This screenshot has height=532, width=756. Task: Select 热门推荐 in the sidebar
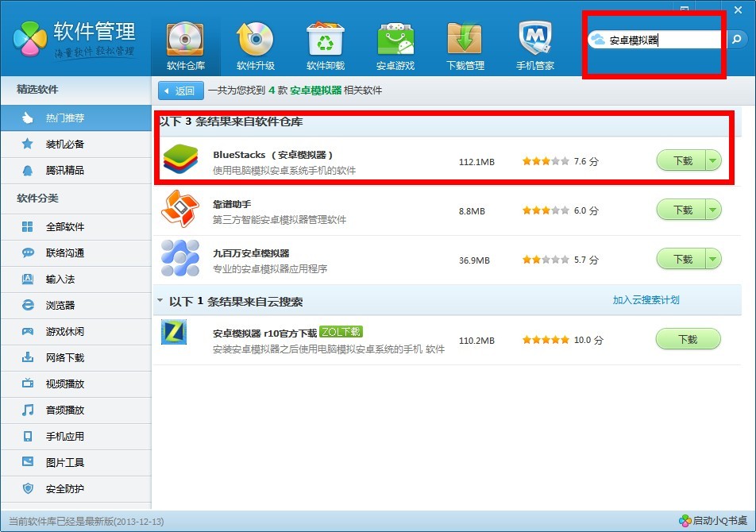coord(75,118)
